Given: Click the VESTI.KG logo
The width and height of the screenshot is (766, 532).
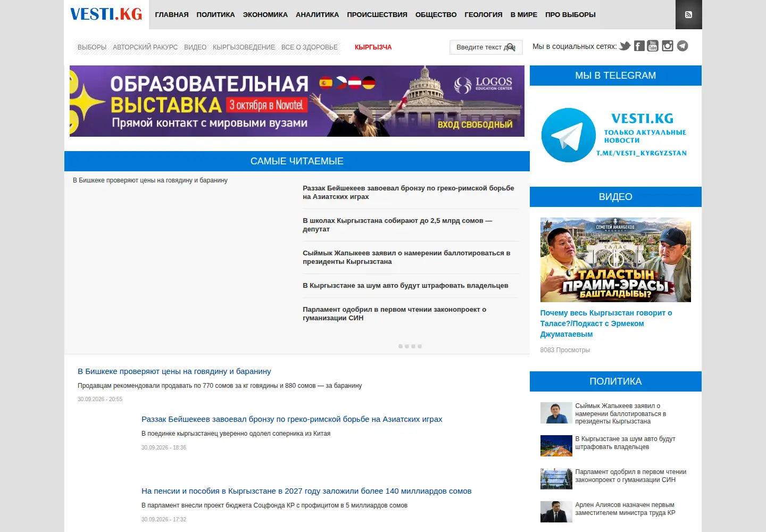Looking at the screenshot, I should tap(106, 14).
